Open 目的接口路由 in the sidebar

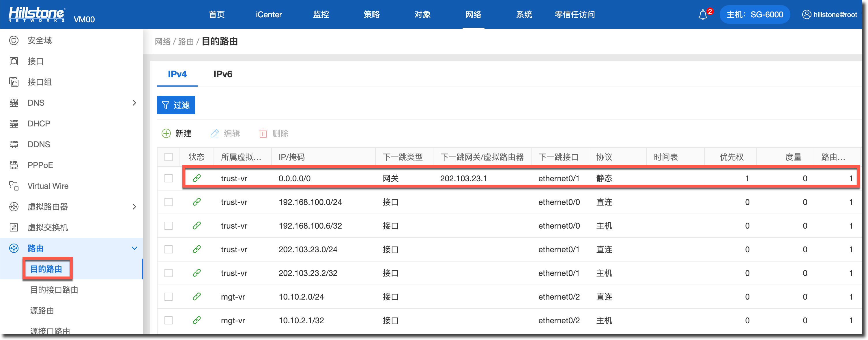tap(54, 290)
